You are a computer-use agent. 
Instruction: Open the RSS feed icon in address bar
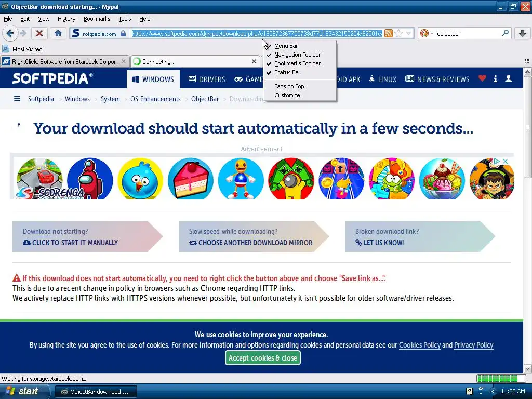pos(389,33)
